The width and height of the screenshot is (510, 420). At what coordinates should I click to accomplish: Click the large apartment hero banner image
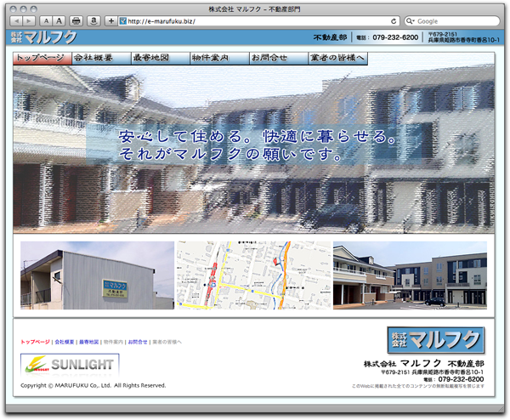point(253,150)
